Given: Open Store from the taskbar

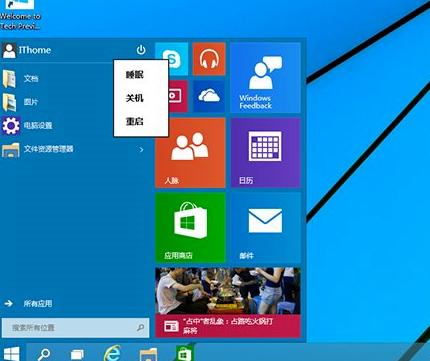Looking at the screenshot, I should pyautogui.click(x=184, y=353).
